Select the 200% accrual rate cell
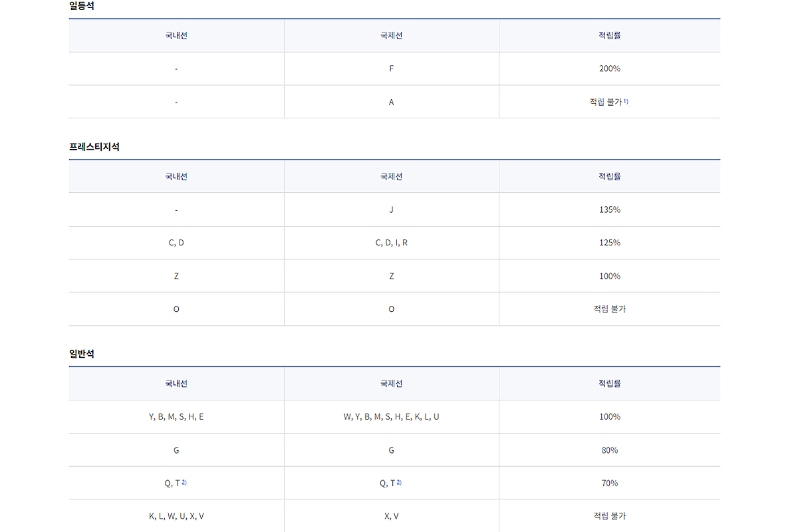798x532 pixels. coord(609,68)
